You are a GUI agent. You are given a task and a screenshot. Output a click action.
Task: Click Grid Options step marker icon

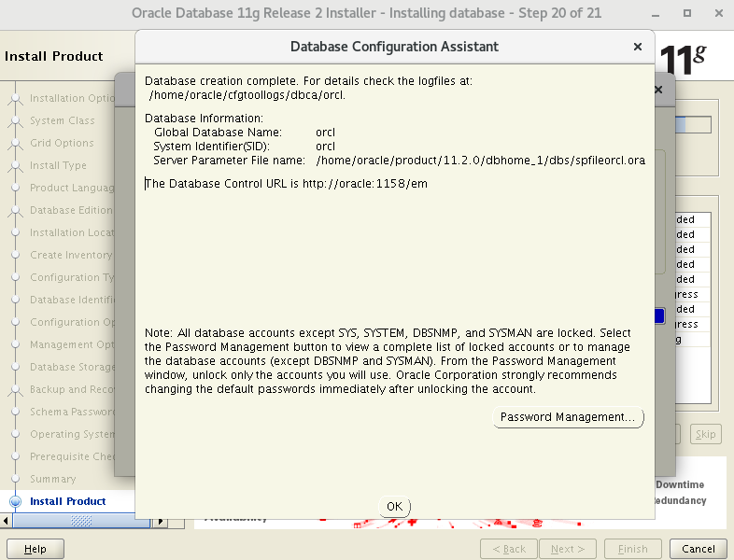pos(16,143)
